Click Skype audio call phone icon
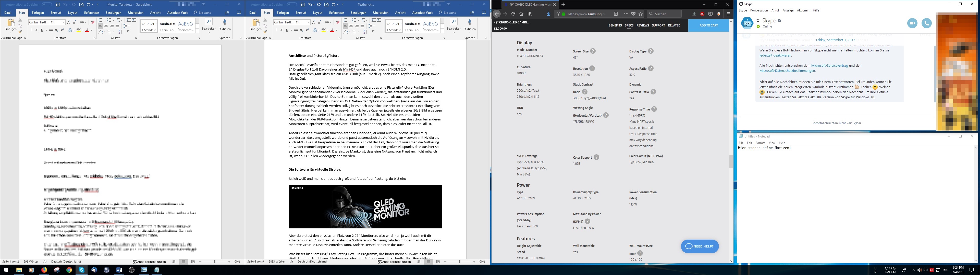Viewport: 980px width, 275px height. click(x=926, y=23)
